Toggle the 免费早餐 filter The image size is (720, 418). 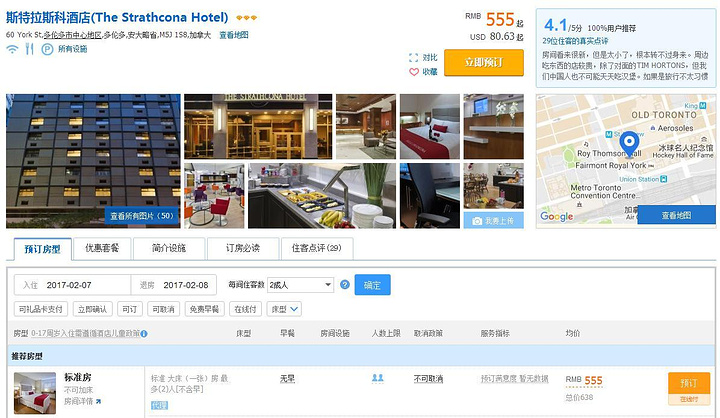(x=204, y=309)
